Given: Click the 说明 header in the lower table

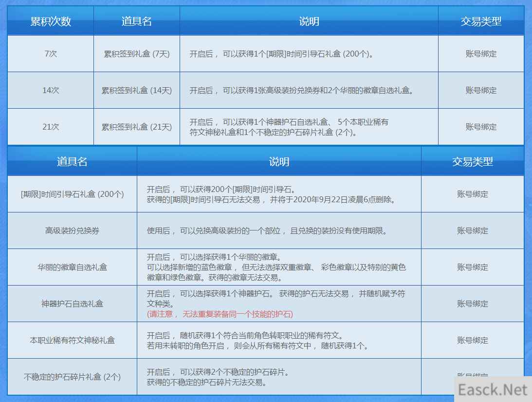Looking at the screenshot, I should (x=279, y=162).
